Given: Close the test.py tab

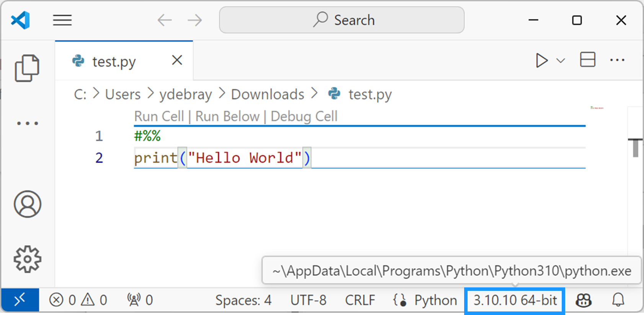Looking at the screenshot, I should pyautogui.click(x=177, y=60).
